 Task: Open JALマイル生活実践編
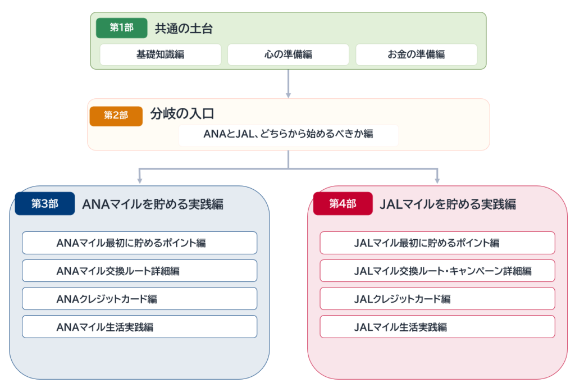[437, 326]
